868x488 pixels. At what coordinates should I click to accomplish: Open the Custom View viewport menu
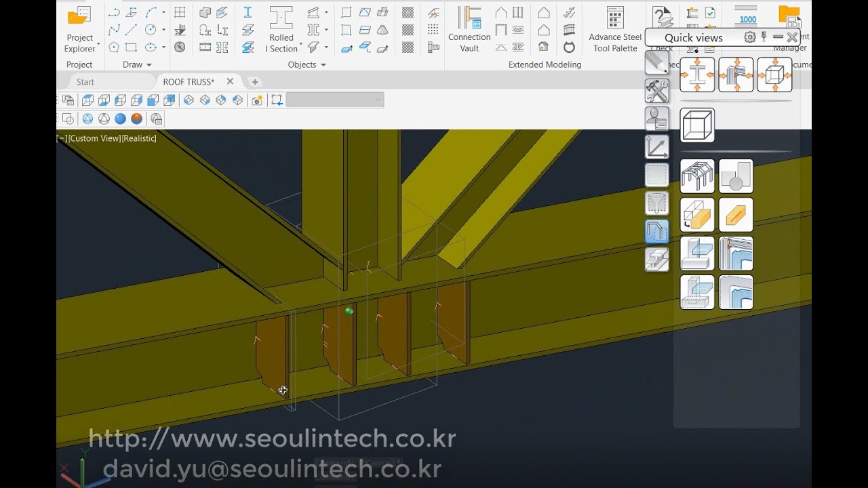coord(94,138)
